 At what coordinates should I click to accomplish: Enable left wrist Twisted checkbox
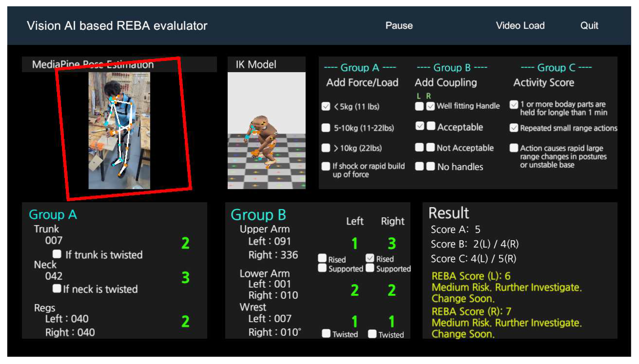(x=326, y=333)
